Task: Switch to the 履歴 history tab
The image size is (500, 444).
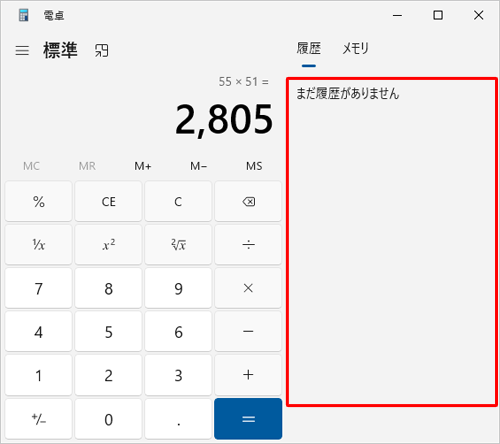Action: coord(309,49)
